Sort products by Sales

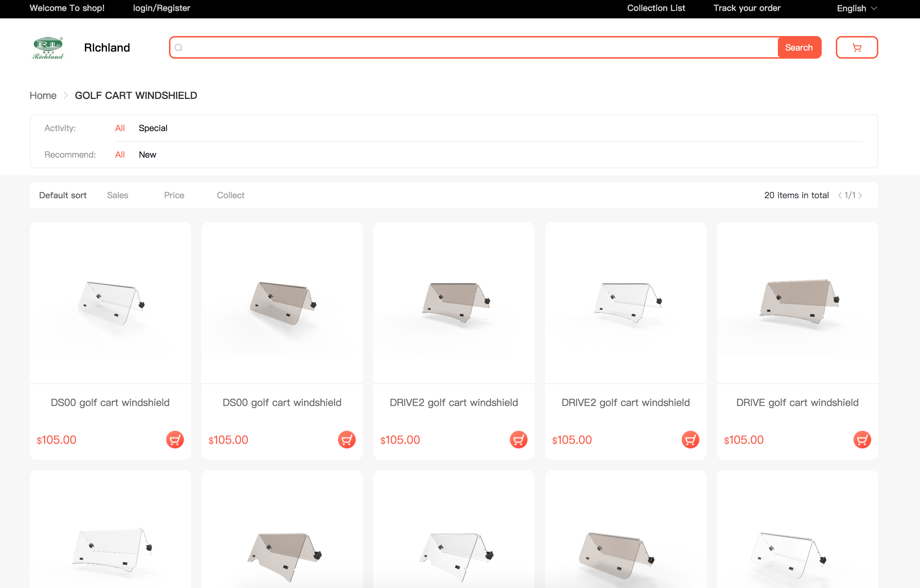(x=118, y=195)
